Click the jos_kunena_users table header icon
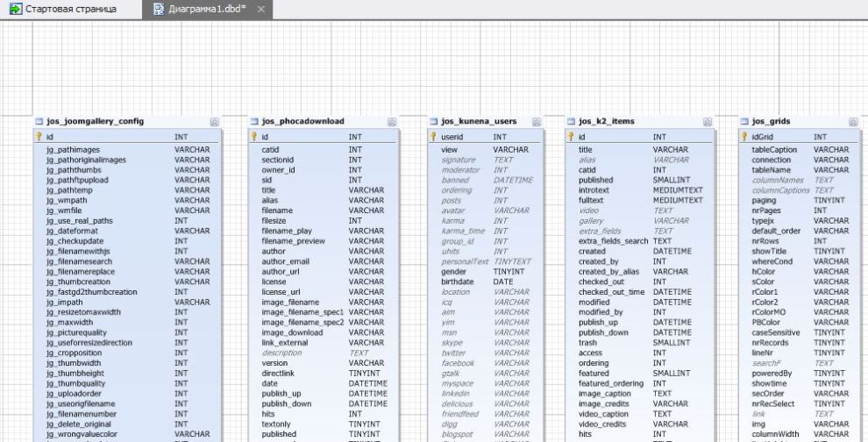The height and width of the screenshot is (442, 868). pyautogui.click(x=433, y=120)
